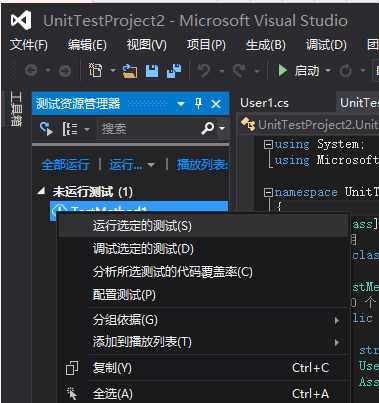Click the search magnifier icon
This screenshot has height=403, width=379.
point(208,128)
